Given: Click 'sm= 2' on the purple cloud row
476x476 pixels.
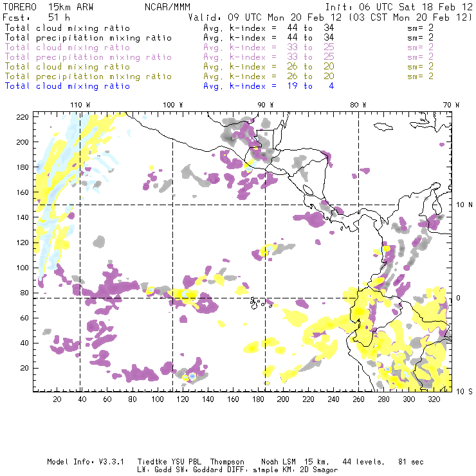Looking at the screenshot, I should coord(420,48).
